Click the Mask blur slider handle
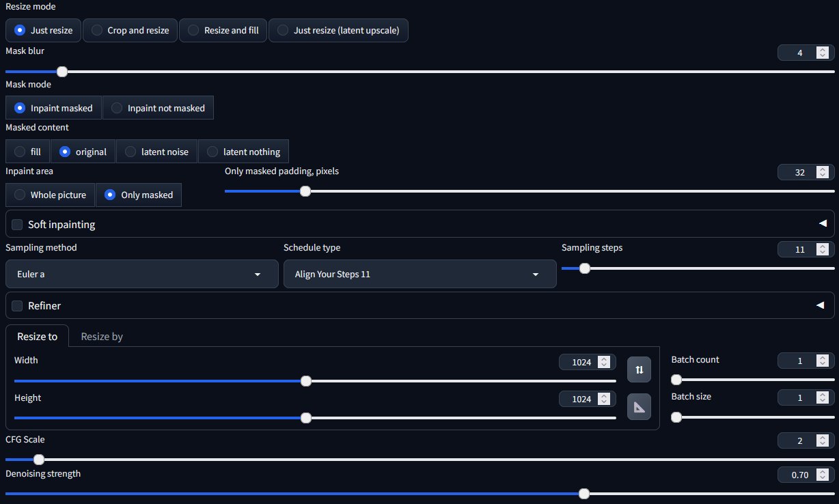The height and width of the screenshot is (504, 839). click(62, 71)
